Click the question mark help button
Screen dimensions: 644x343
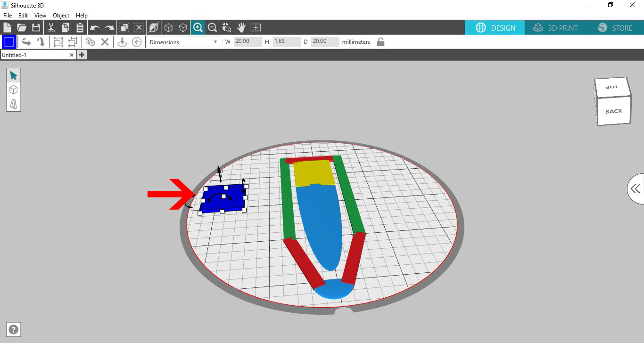14,330
